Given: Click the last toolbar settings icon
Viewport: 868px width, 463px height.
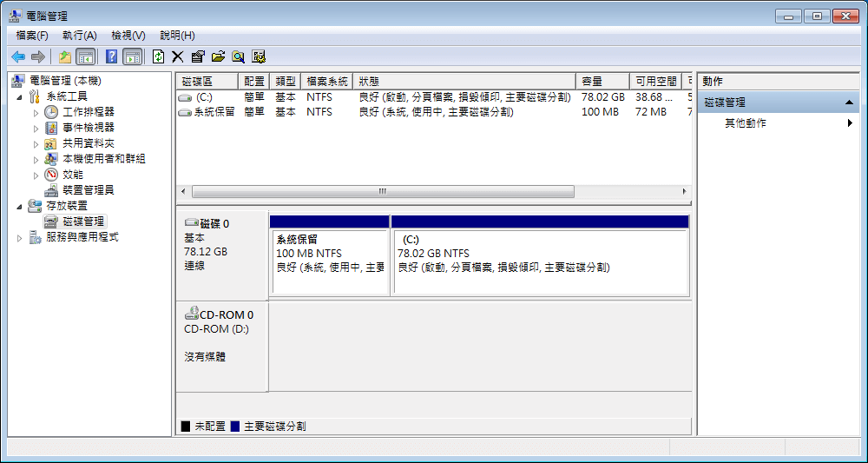Looking at the screenshot, I should tap(259, 56).
